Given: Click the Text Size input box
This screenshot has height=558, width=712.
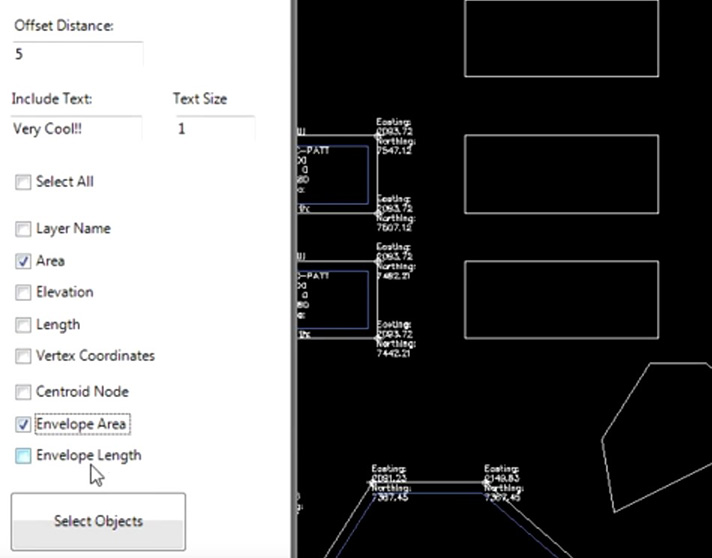Looking at the screenshot, I should [x=213, y=129].
